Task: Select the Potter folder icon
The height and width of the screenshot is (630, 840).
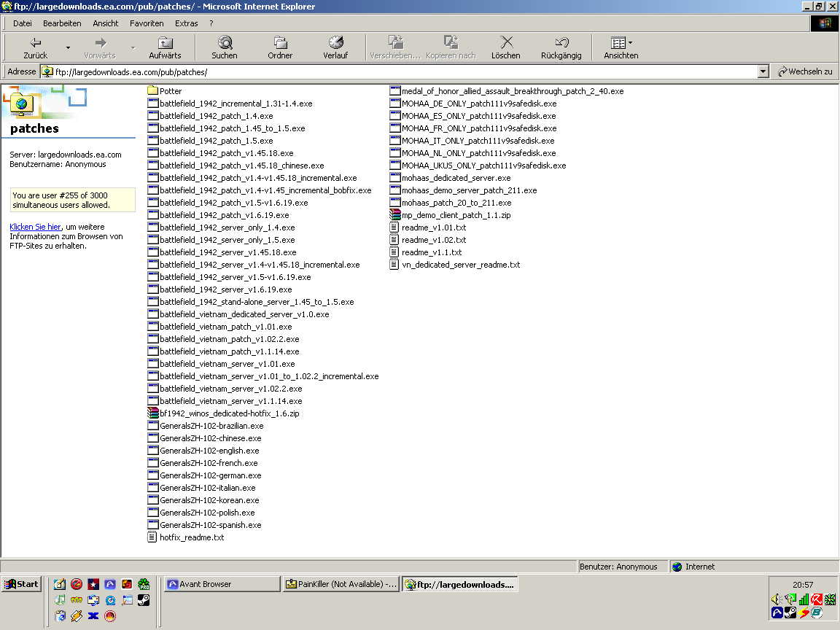Action: (x=152, y=90)
